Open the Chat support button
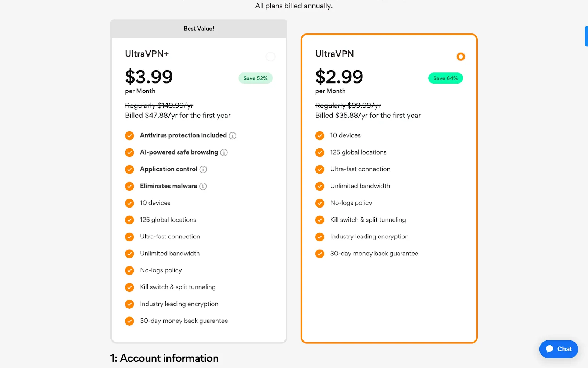588x368 pixels. coord(559,349)
